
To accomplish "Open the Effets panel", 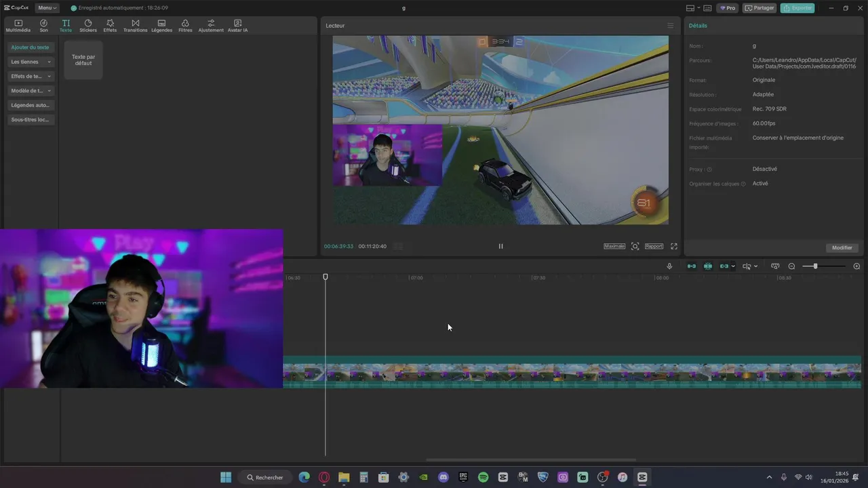I will [110, 26].
